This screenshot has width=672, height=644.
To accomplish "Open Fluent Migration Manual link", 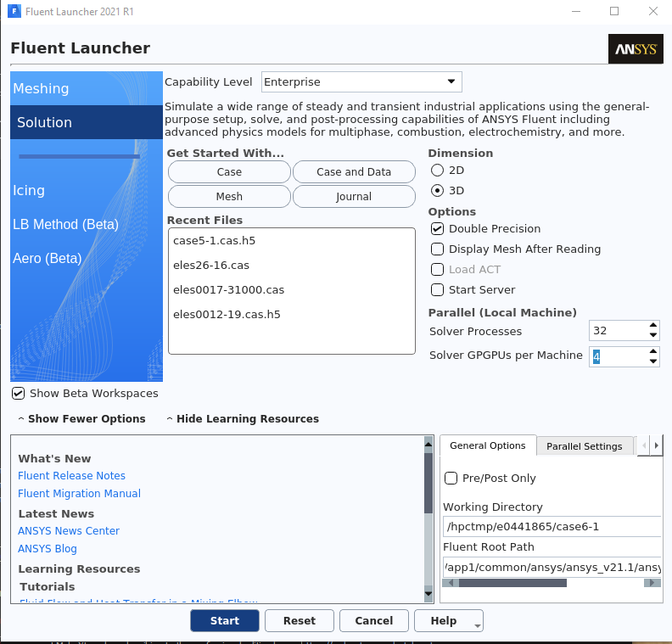I will tap(79, 494).
